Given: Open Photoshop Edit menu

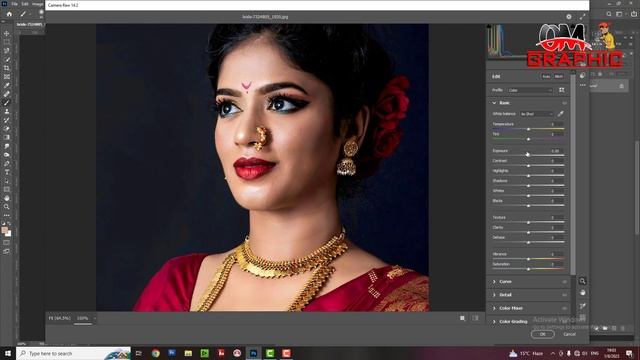Looking at the screenshot, I should click(25, 4).
